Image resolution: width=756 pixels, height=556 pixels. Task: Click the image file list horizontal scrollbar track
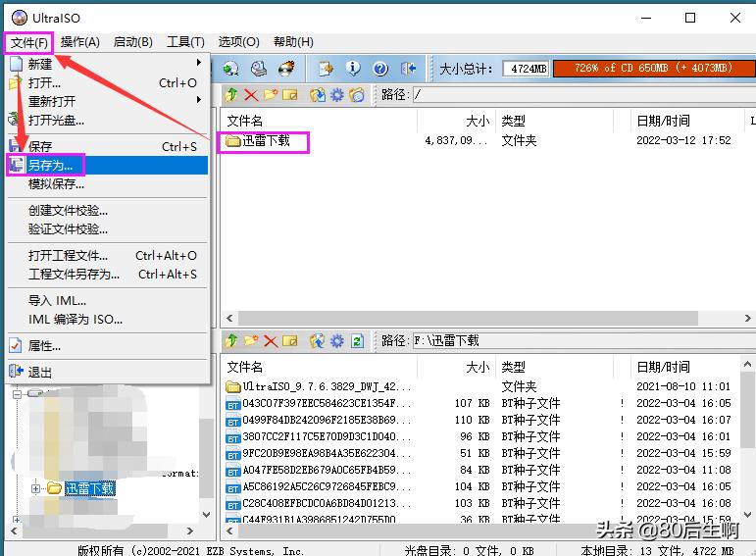[488, 319]
